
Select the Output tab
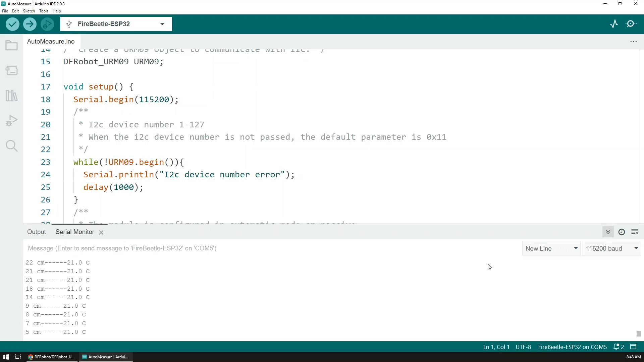36,232
